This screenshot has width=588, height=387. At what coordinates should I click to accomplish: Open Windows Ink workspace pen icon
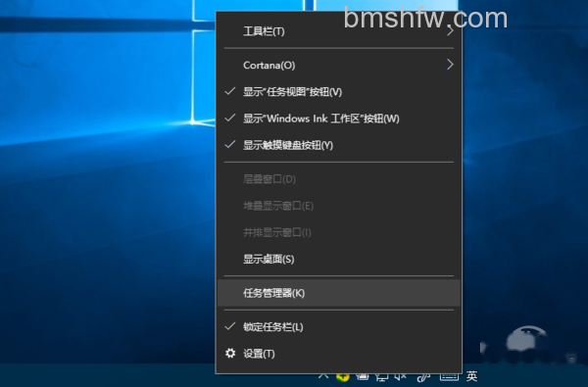[423, 377]
